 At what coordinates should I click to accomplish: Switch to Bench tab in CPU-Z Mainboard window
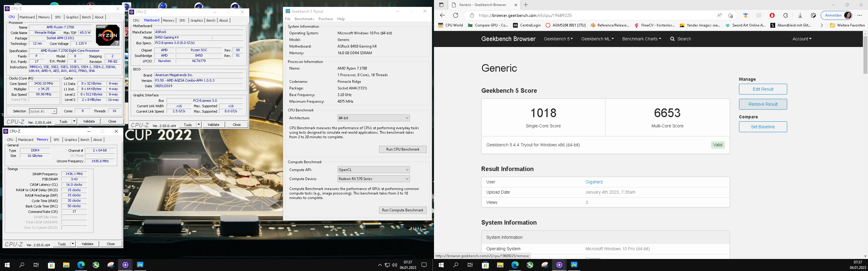[211, 20]
